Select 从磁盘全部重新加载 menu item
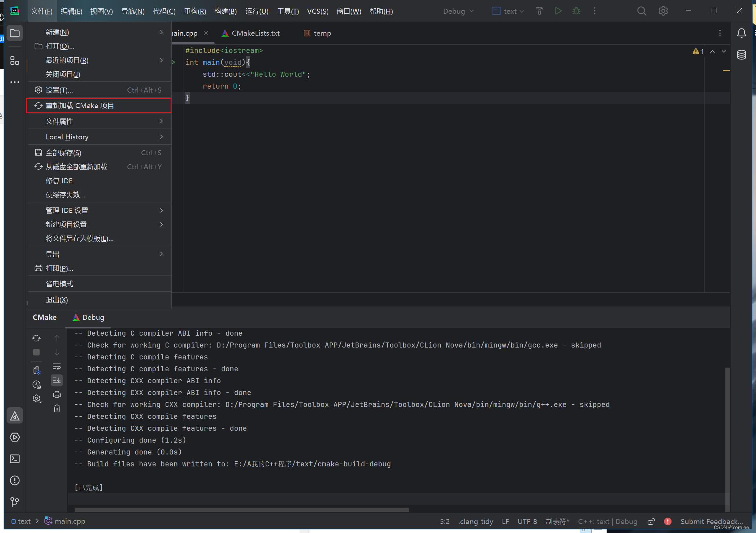 [x=99, y=167]
